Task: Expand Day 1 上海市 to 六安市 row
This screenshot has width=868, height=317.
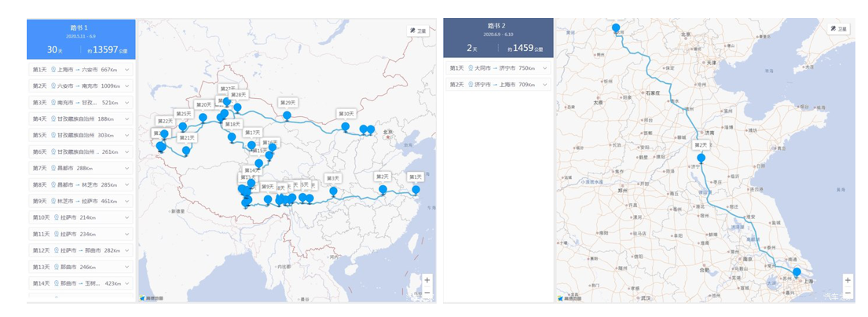Action: [82, 70]
